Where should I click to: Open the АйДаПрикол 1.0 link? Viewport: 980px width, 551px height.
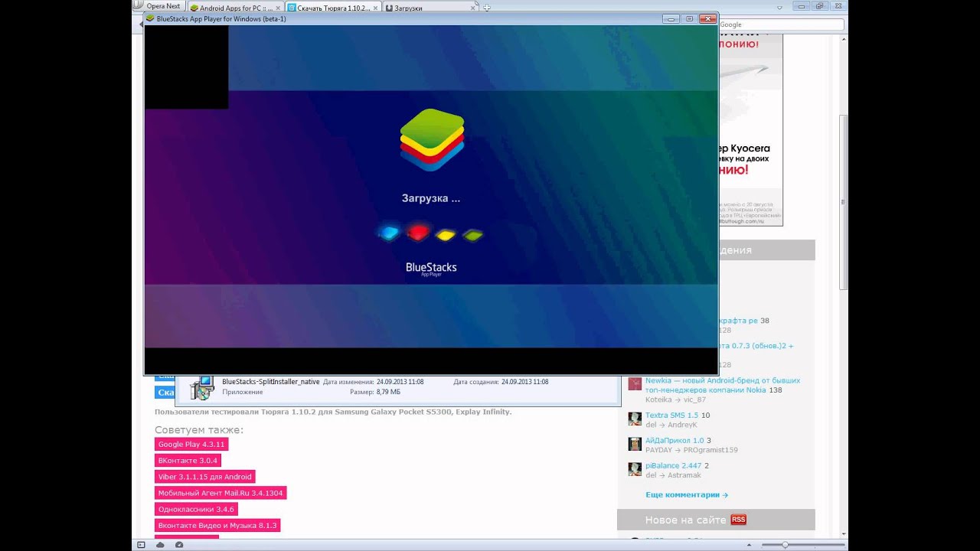675,441
